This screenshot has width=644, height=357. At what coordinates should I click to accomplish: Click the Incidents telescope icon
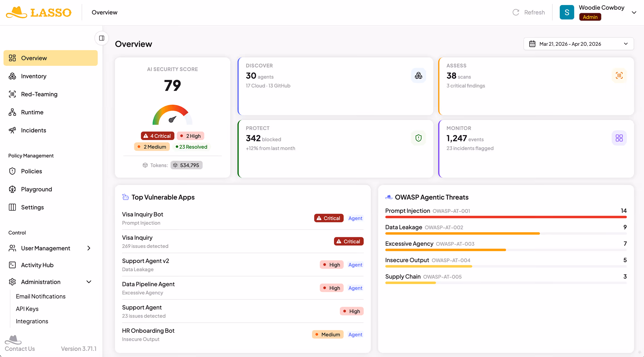click(x=12, y=130)
